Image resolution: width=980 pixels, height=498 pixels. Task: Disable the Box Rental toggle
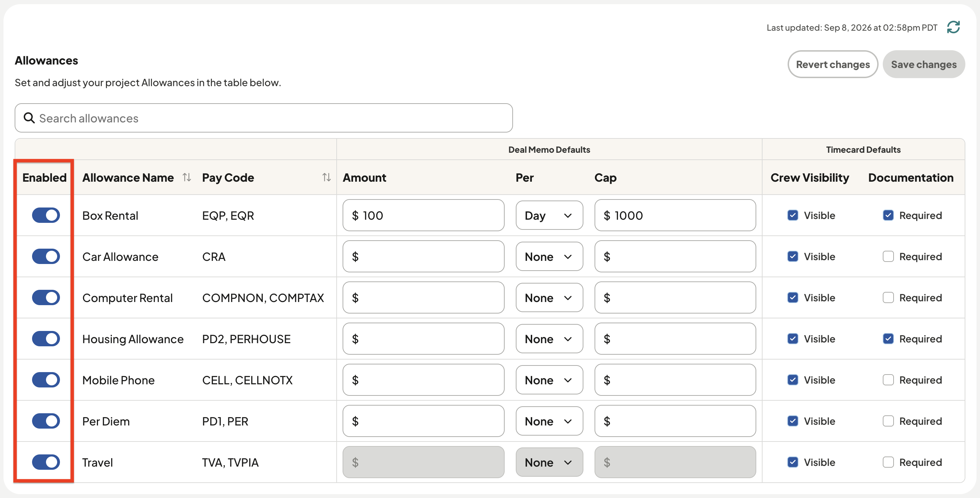tap(46, 215)
